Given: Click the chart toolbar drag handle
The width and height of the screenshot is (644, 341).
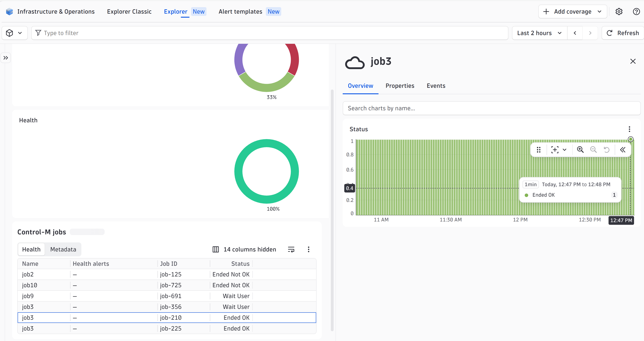Looking at the screenshot, I should (539, 150).
